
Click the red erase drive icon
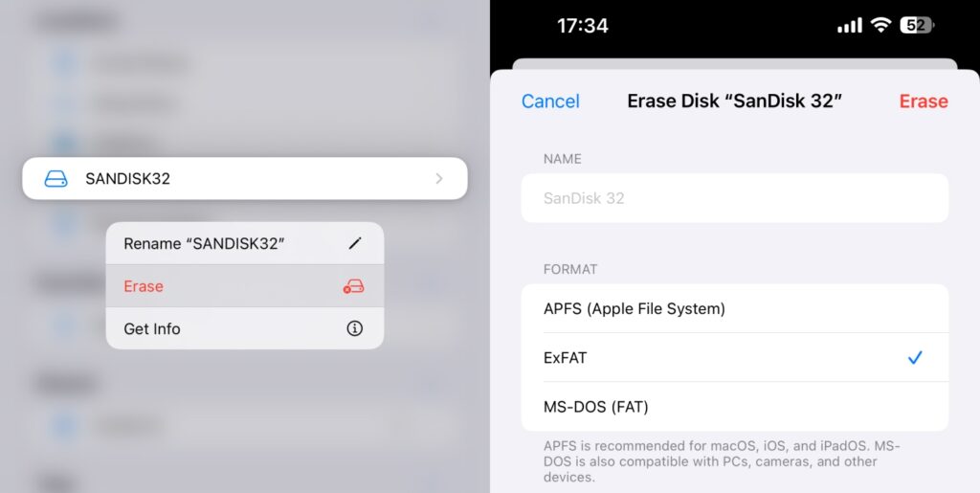pos(354,286)
